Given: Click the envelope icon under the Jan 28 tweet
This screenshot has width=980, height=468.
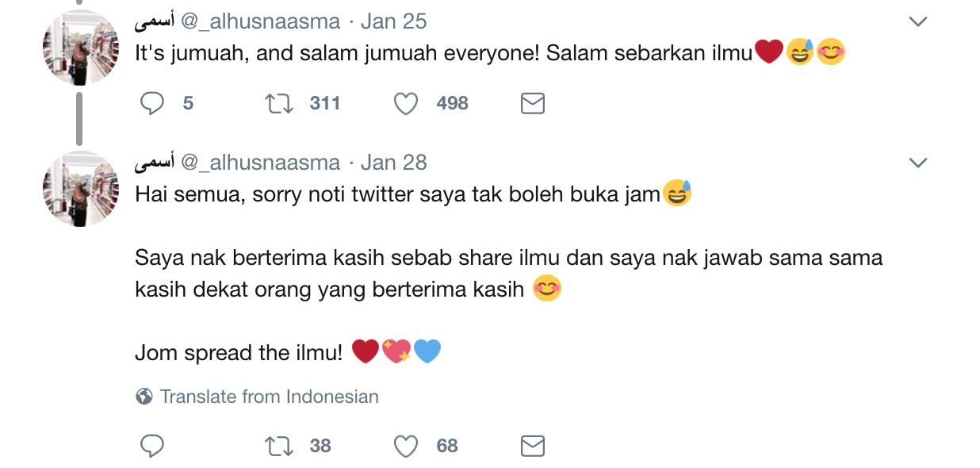Looking at the screenshot, I should point(532,446).
